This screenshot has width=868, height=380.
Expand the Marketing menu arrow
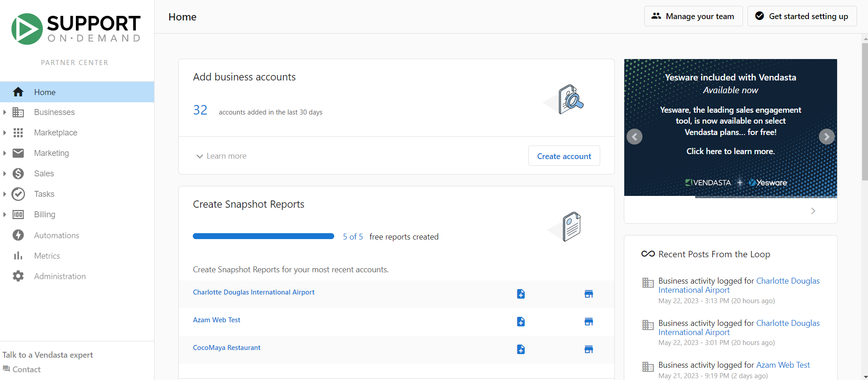(5, 153)
